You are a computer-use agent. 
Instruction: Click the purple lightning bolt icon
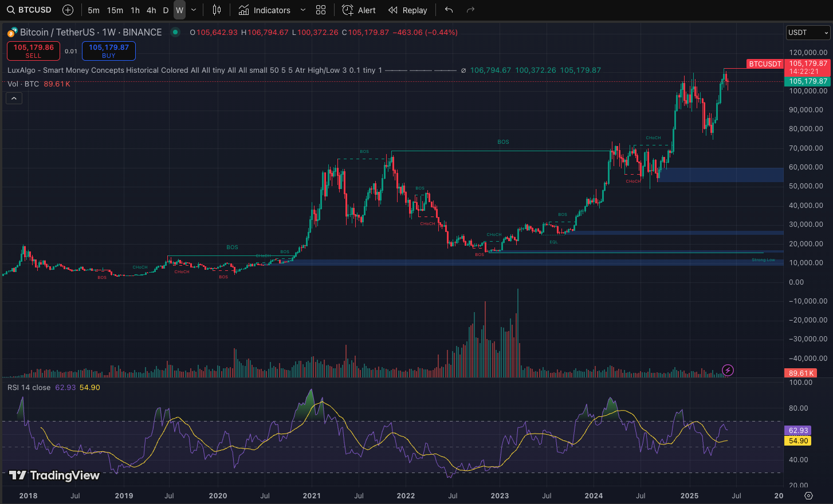point(728,371)
